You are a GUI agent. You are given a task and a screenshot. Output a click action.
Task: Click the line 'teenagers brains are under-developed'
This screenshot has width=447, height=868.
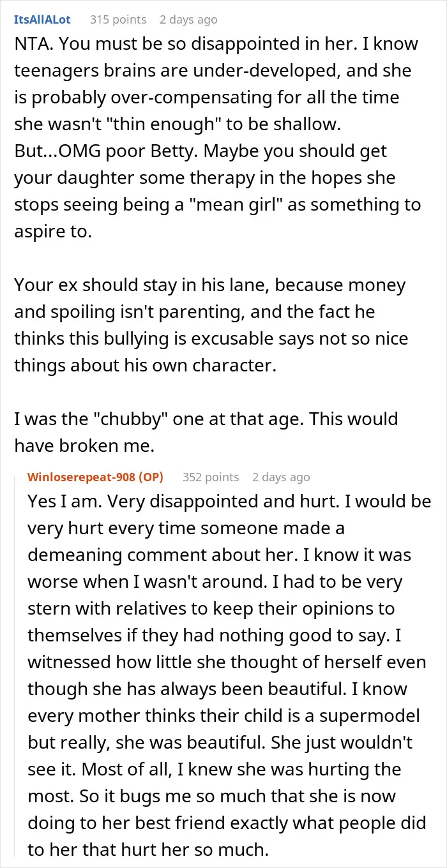(206, 71)
